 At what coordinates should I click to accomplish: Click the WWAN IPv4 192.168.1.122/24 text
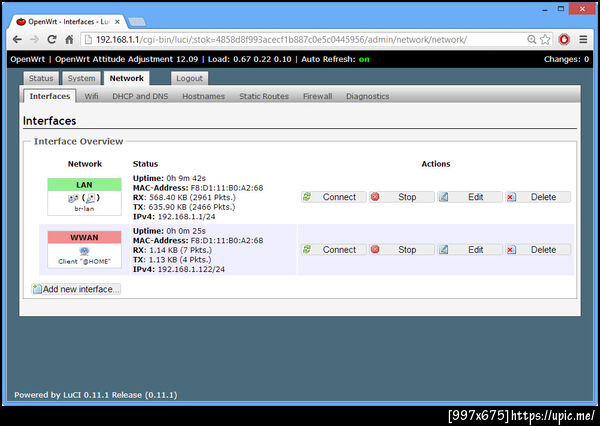click(x=179, y=269)
